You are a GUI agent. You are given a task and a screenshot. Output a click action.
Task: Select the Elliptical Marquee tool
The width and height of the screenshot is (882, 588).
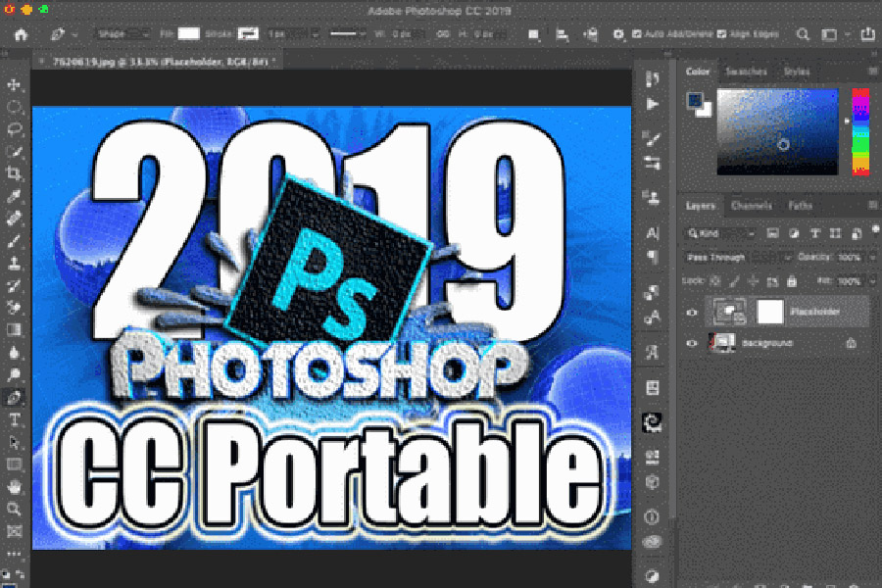click(x=14, y=107)
